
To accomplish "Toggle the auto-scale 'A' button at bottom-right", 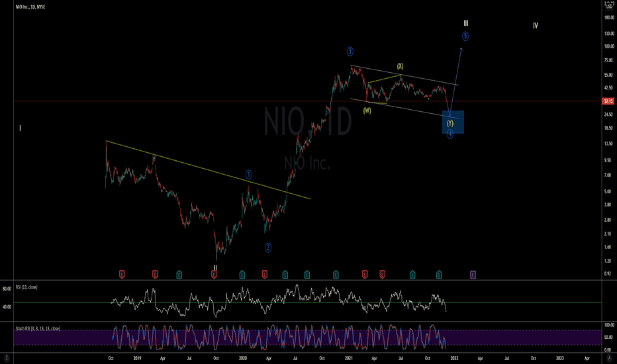I will click(x=609, y=359).
